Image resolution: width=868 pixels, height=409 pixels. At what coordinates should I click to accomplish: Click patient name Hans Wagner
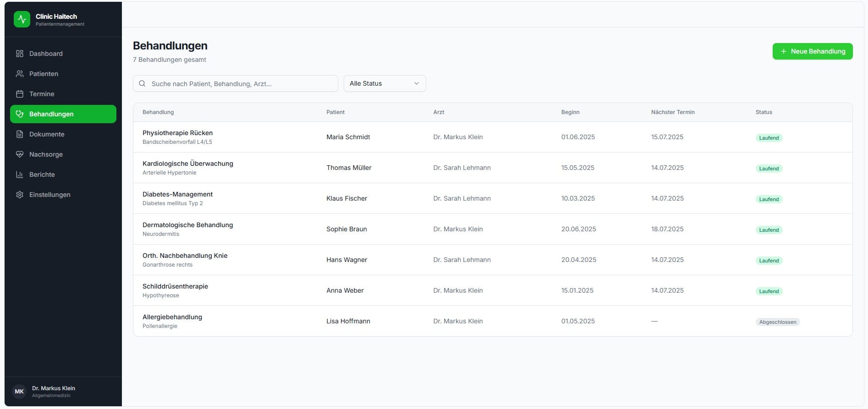click(347, 260)
